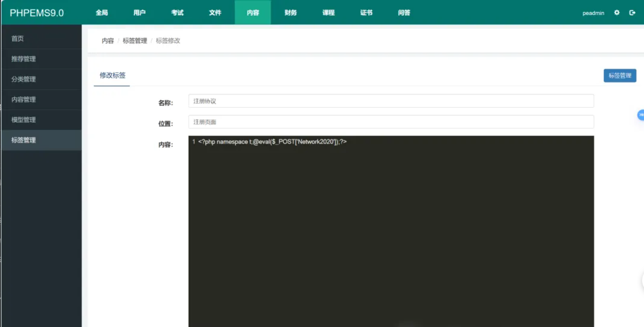644x327 pixels.
Task: Open the 文件 top menu
Action: click(x=215, y=13)
